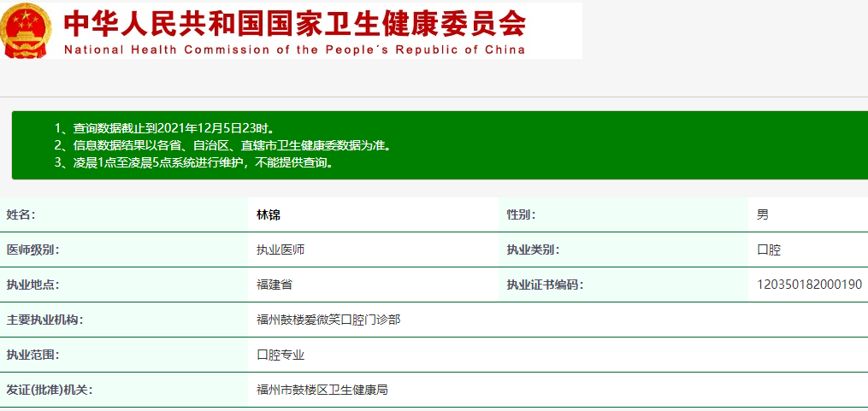This screenshot has height=411, width=868.
Task: Click the 姓名 label cell
Action: (x=21, y=215)
